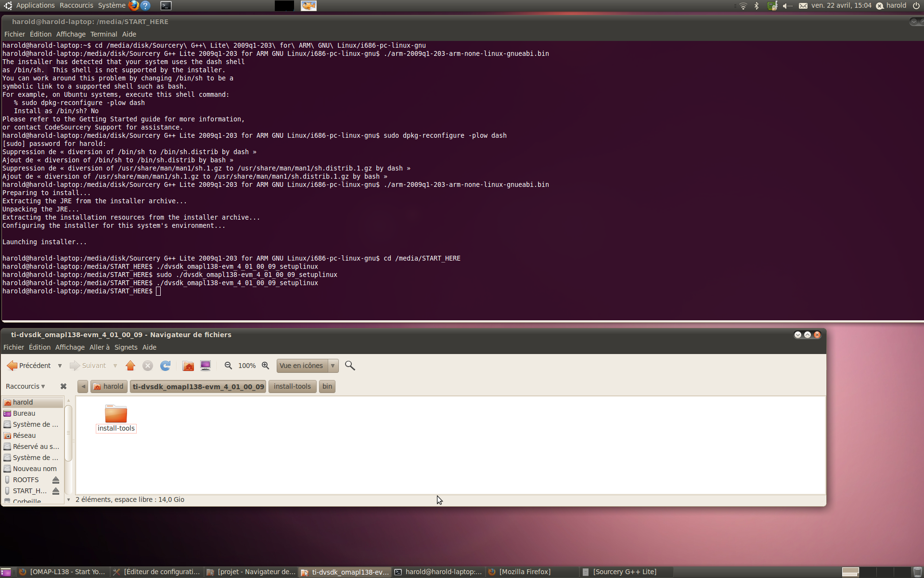
Task: Open the trash applet in bottom panel
Action: [x=918, y=572]
